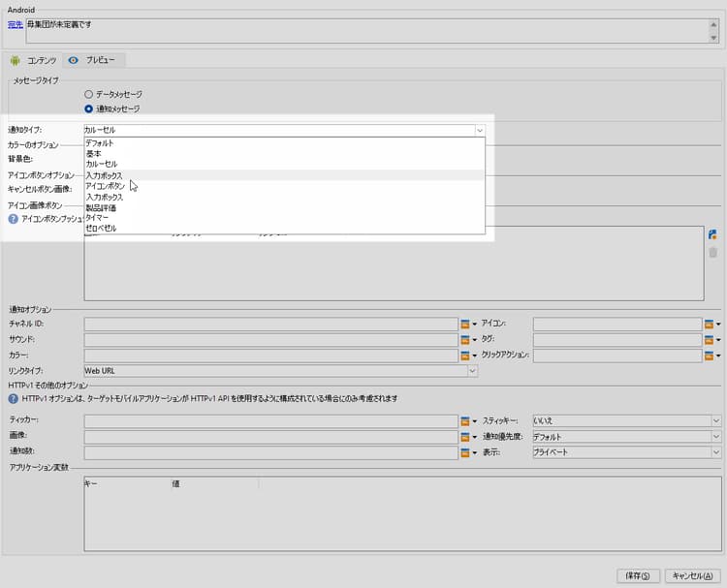Open personalization icon for タグ field
The image size is (727, 588).
point(709,340)
